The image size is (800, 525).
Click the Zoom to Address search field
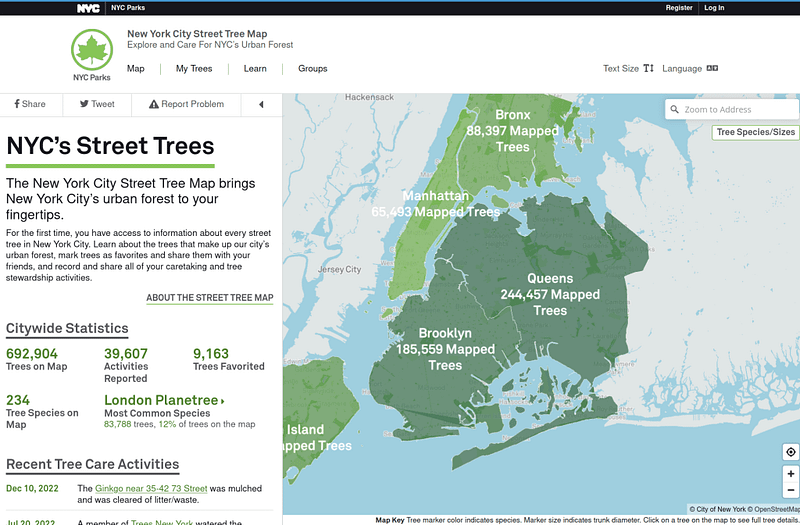coord(732,109)
